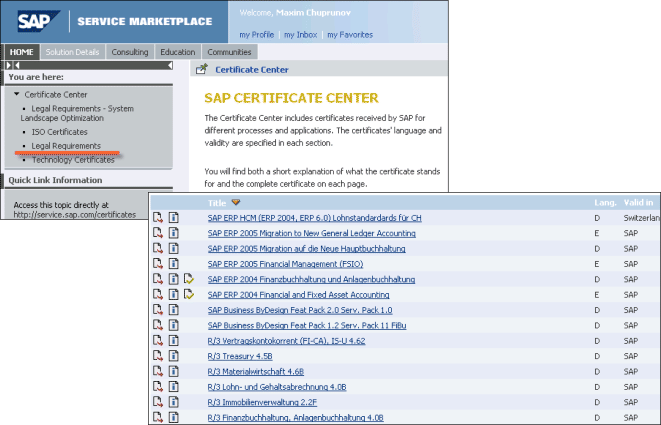The height and width of the screenshot is (425, 661).
Task: Open R/3 Materialwirtschaft 4.6B link
Action: [255, 371]
